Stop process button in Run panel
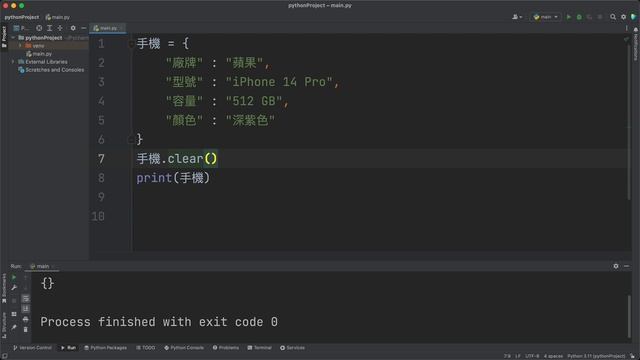 click(x=14, y=301)
